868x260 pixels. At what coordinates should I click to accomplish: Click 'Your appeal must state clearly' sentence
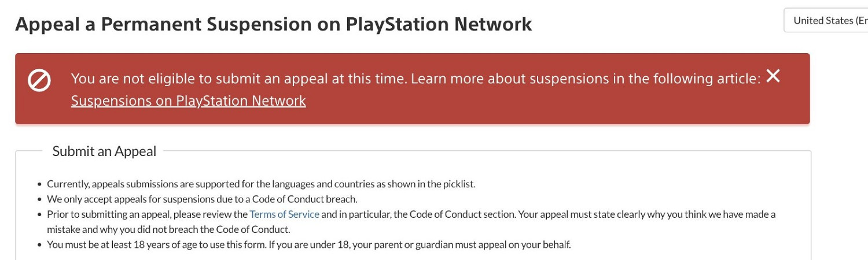click(646, 214)
